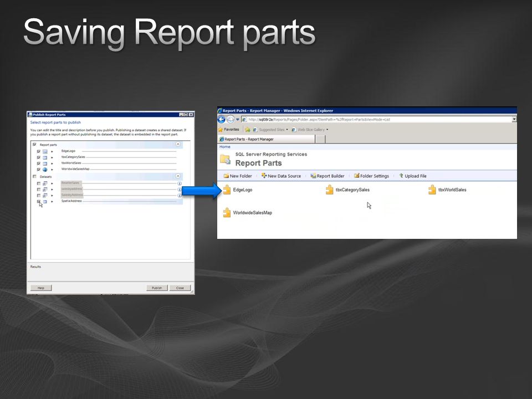Click the item icon beside SpatialAddress
Screen dimensions: 532x399
pyautogui.click(x=45, y=202)
